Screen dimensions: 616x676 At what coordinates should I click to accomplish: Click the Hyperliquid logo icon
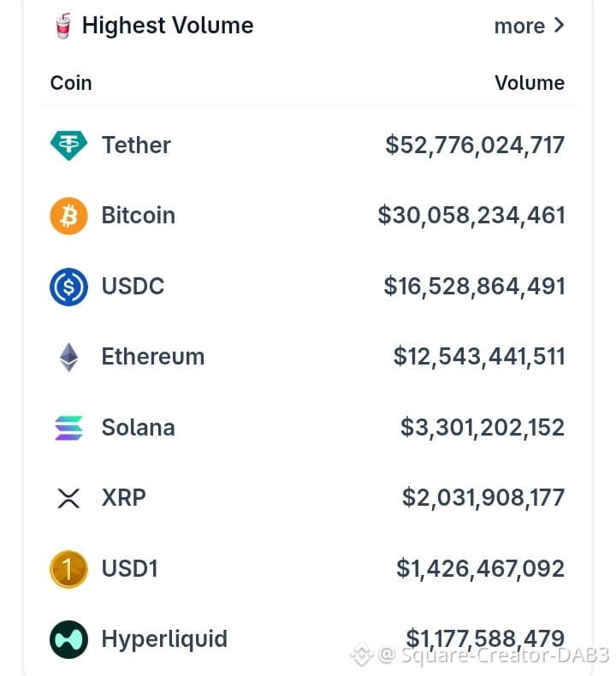click(68, 639)
